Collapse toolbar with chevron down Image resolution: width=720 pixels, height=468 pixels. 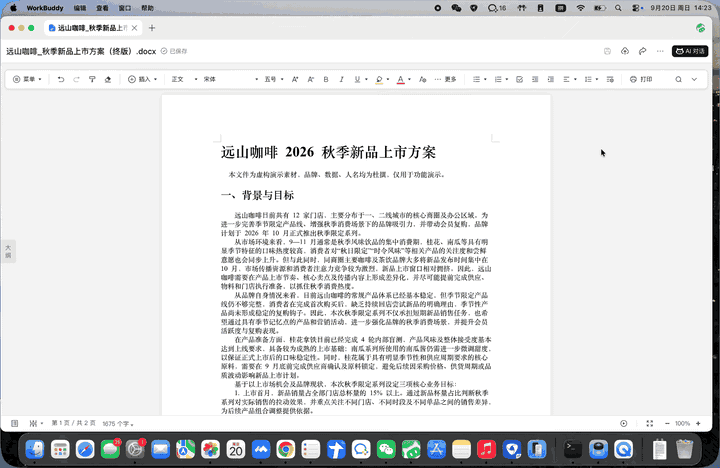(x=694, y=79)
